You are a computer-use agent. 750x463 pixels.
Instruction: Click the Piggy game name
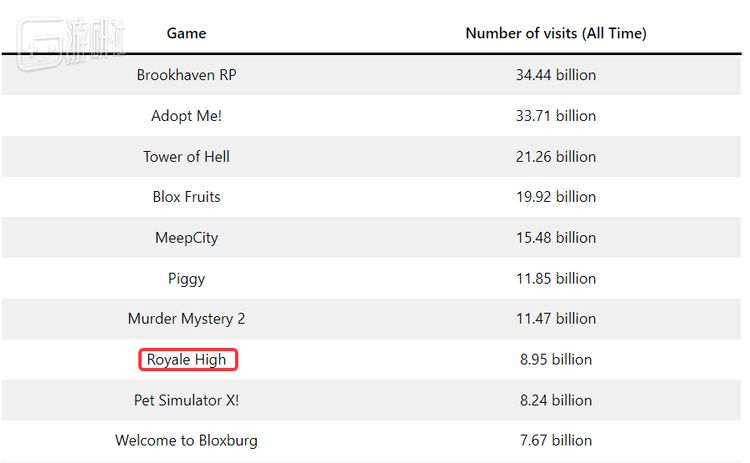pyautogui.click(x=186, y=279)
